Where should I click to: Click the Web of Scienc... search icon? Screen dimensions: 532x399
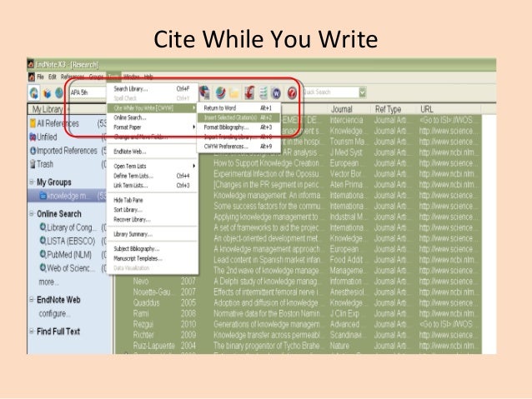point(43,268)
